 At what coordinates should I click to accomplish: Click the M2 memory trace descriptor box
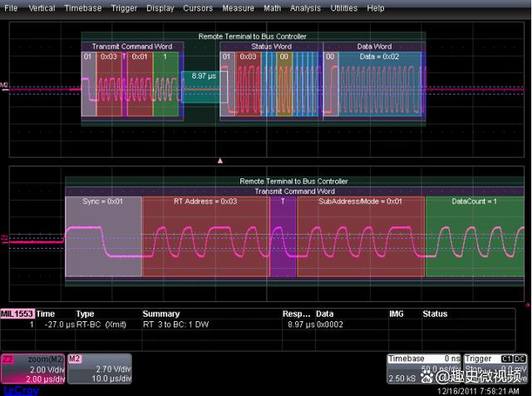click(x=99, y=369)
